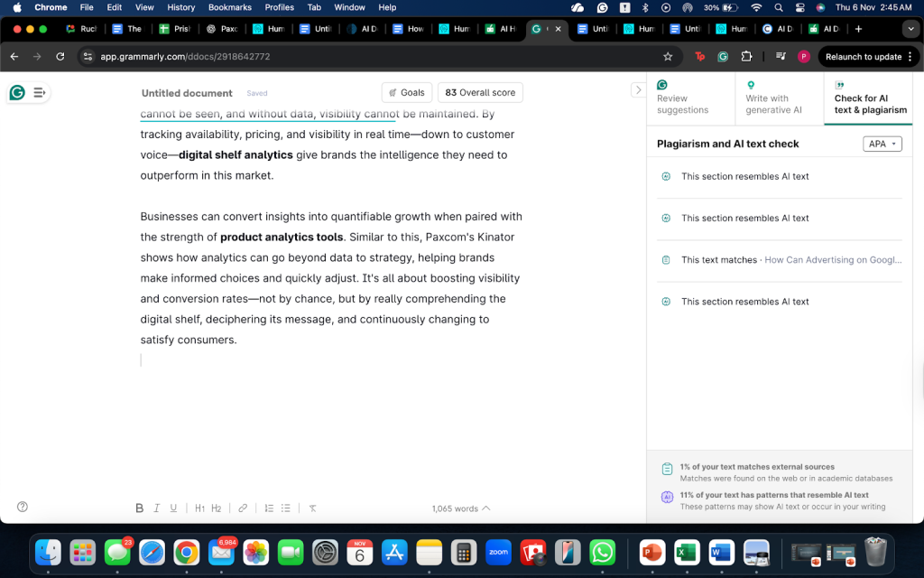This screenshot has height=578, width=924.
Task: Click the Relaunch to update Chrome button
Action: 863,56
